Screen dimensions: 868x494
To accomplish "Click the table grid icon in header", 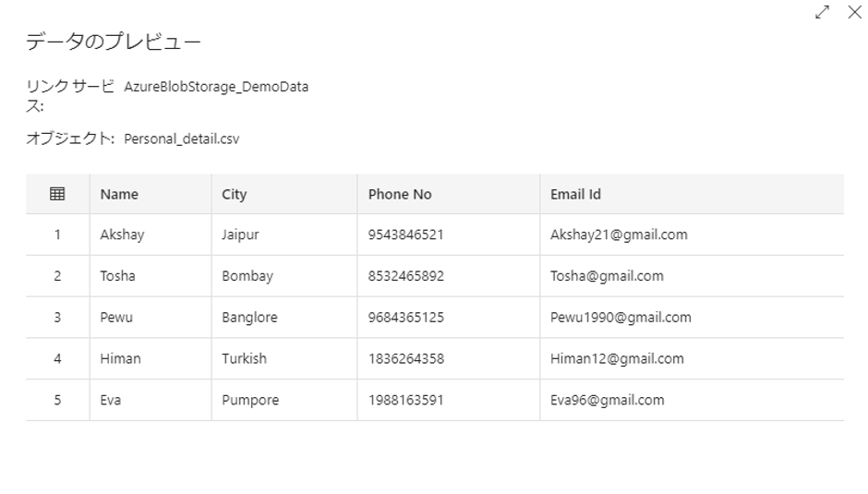I will tap(57, 194).
